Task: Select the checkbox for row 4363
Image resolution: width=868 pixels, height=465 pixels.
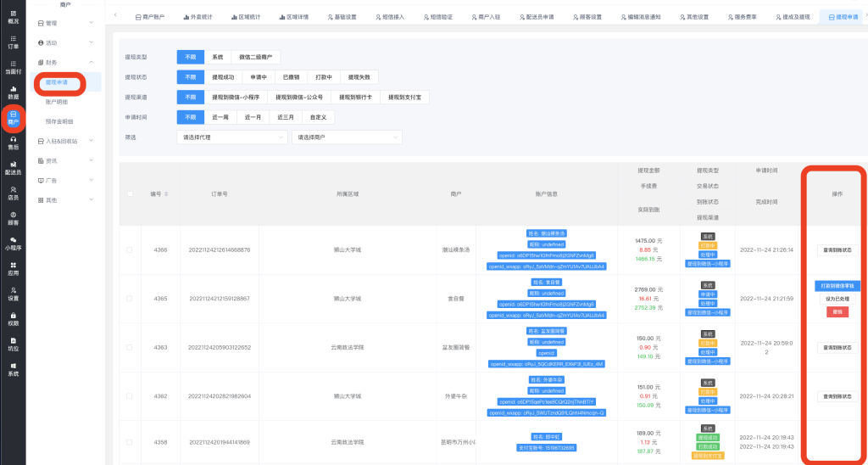Action: [129, 347]
